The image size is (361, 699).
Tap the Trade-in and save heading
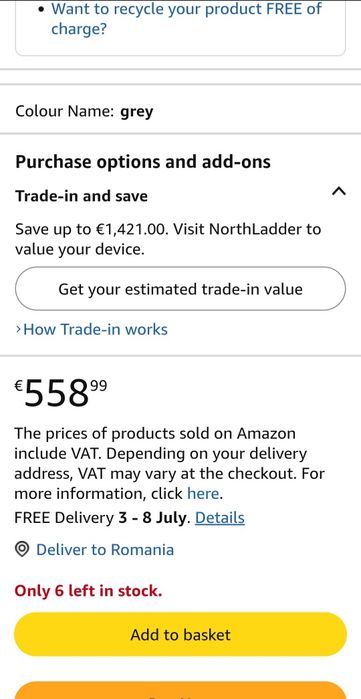click(82, 196)
